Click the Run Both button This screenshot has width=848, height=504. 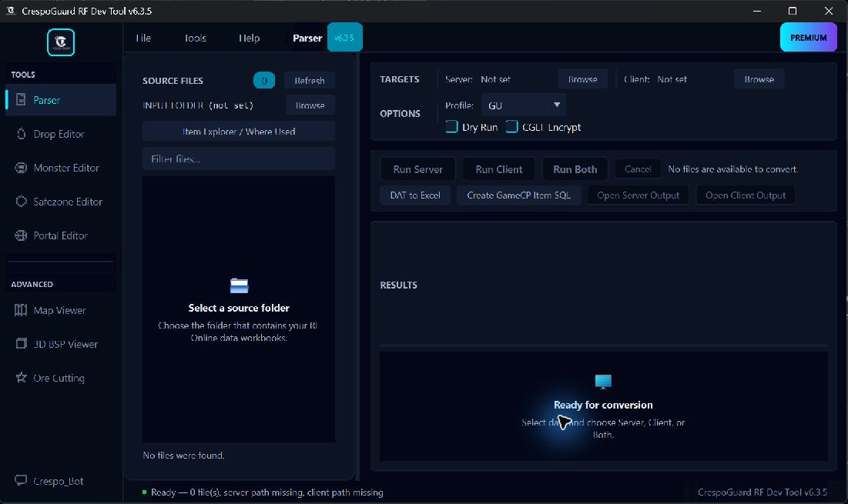pyautogui.click(x=575, y=169)
